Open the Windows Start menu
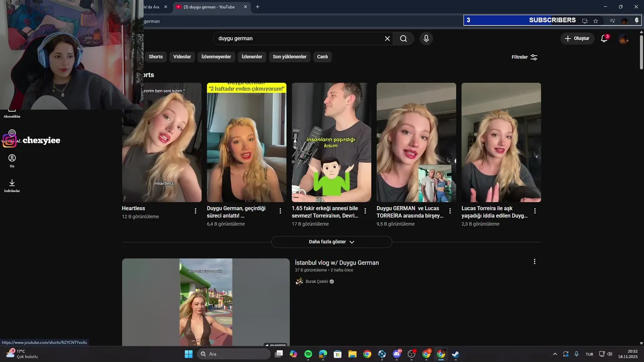644x362 pixels. pos(189,354)
